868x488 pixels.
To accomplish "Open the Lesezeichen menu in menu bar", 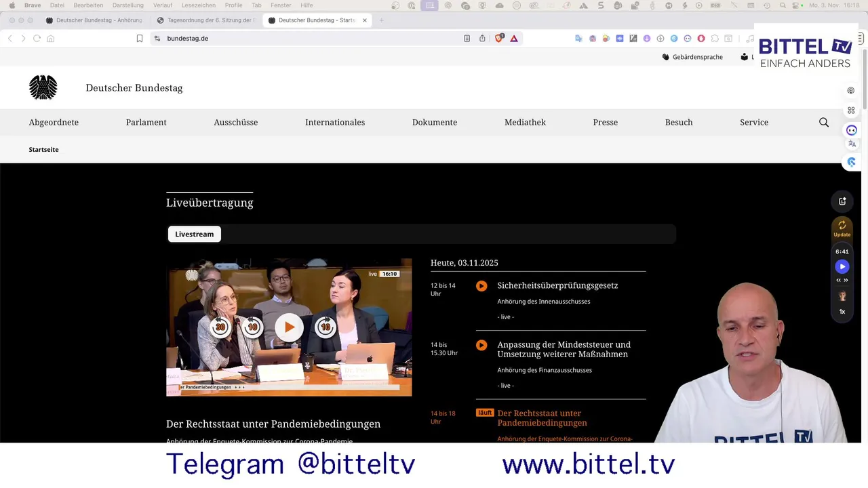I will [x=199, y=5].
